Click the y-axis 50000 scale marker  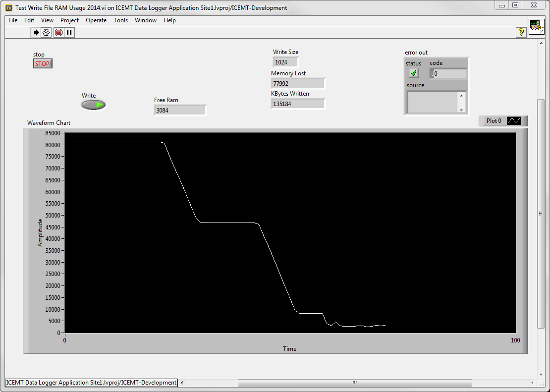(x=53, y=216)
